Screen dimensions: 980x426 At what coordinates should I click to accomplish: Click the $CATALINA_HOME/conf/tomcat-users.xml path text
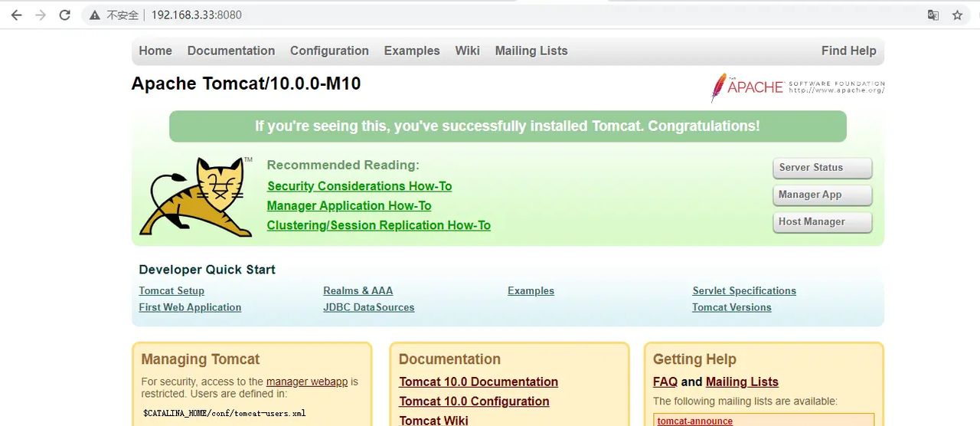(x=224, y=413)
